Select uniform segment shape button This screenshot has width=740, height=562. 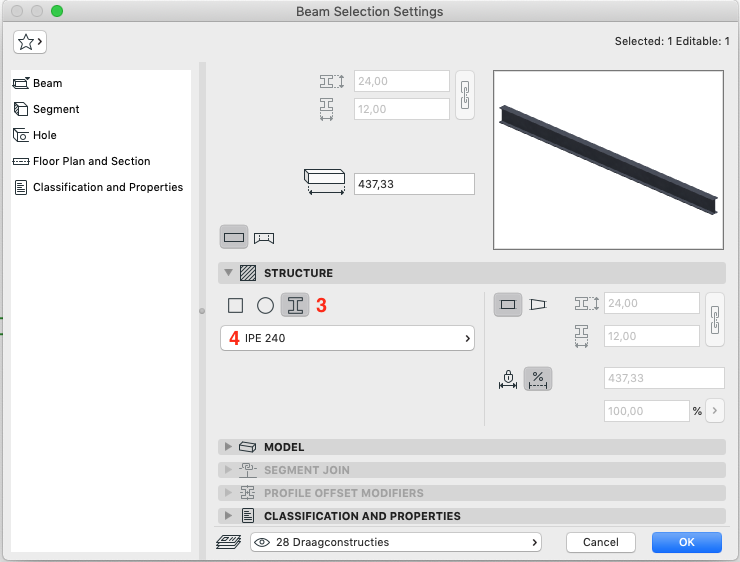coord(508,304)
